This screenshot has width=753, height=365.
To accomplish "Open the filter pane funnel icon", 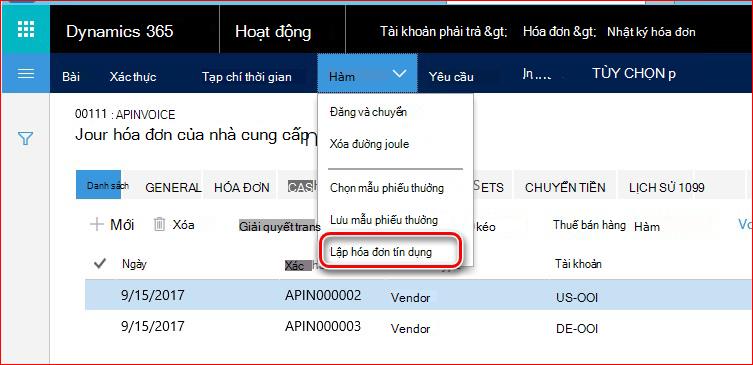I will (25, 139).
